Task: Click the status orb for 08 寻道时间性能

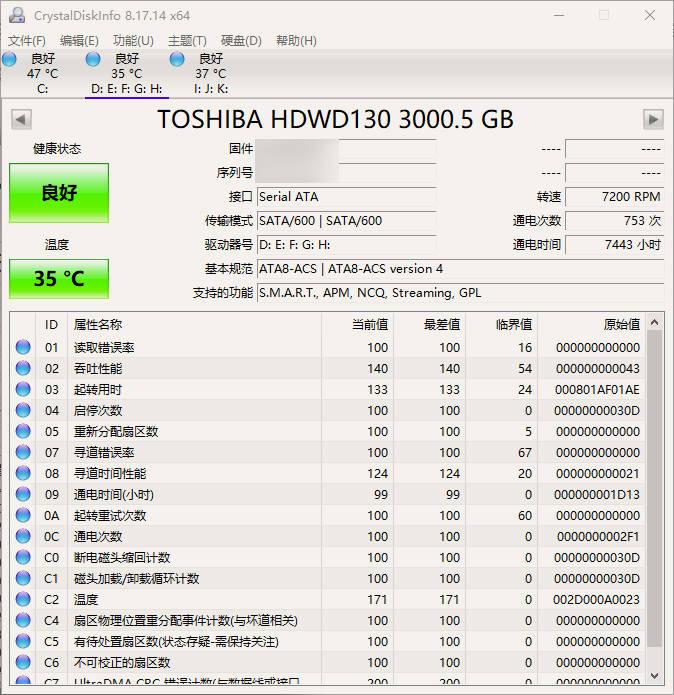Action: (x=23, y=473)
